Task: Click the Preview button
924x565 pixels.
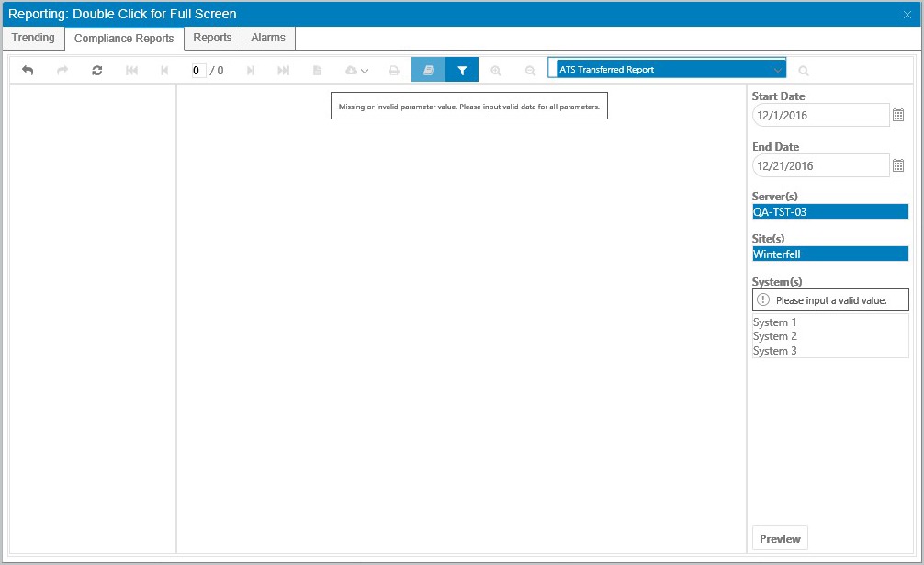Action: tap(780, 538)
